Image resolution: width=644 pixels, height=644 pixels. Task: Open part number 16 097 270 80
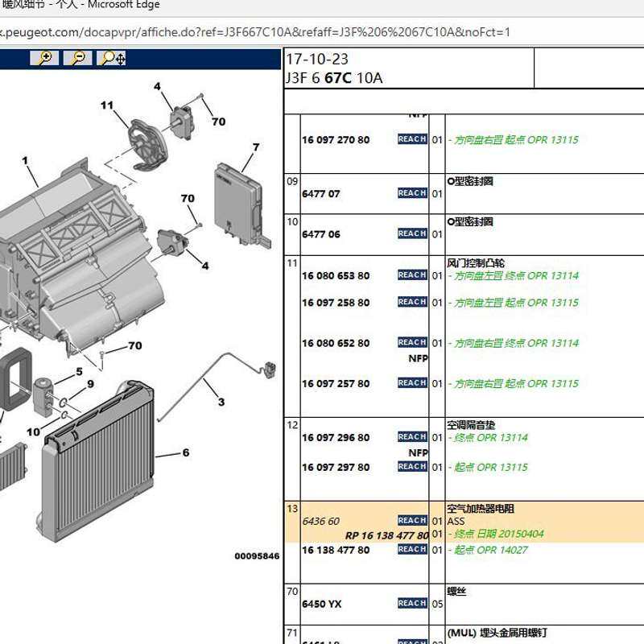tap(336, 140)
